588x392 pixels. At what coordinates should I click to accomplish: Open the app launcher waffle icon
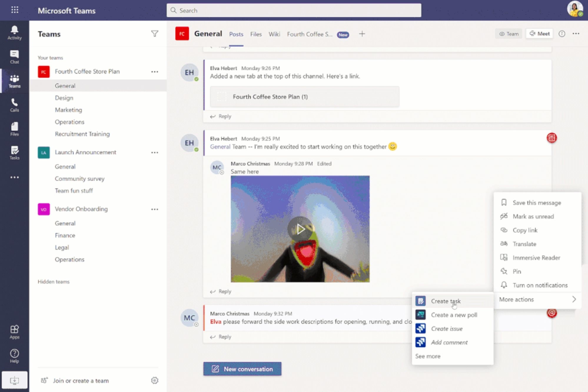click(x=14, y=10)
